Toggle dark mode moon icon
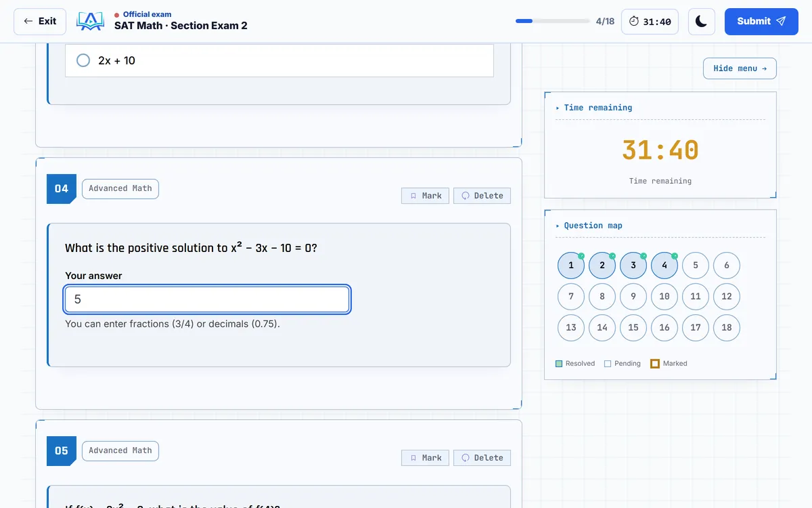This screenshot has width=812, height=508. (702, 22)
